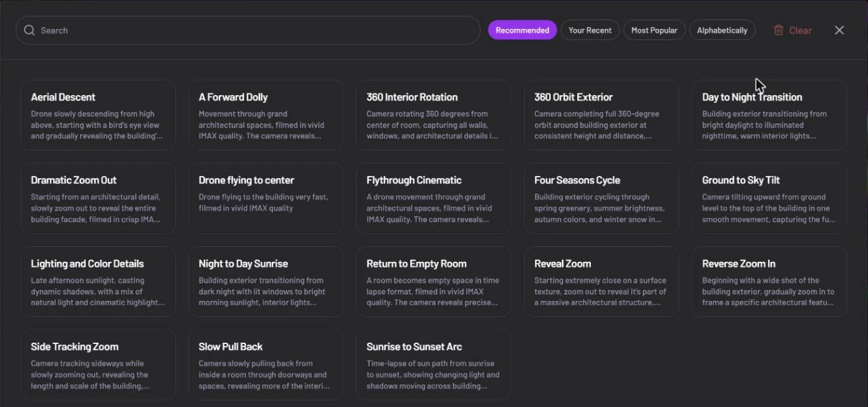Switch to Your Recent filter

pos(590,30)
